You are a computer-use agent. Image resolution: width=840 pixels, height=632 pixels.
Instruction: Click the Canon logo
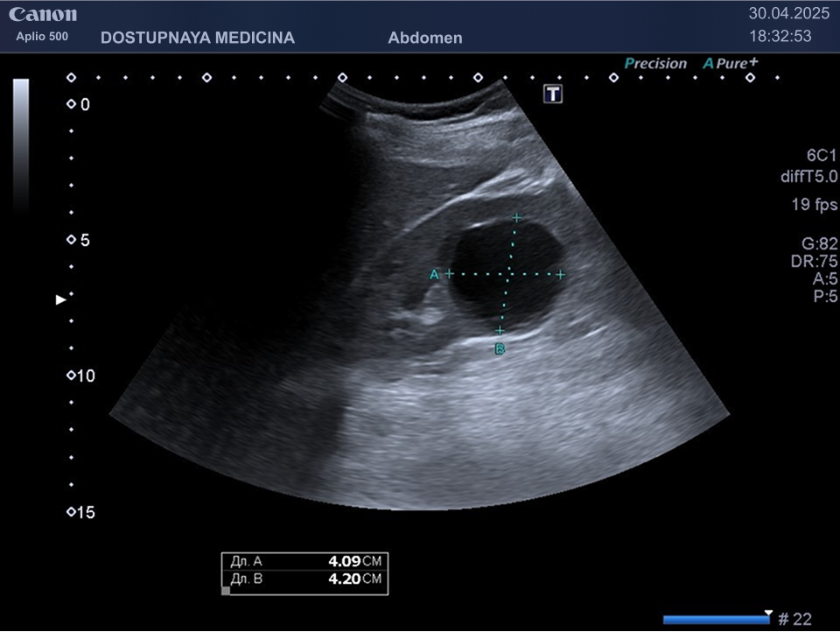(x=43, y=15)
